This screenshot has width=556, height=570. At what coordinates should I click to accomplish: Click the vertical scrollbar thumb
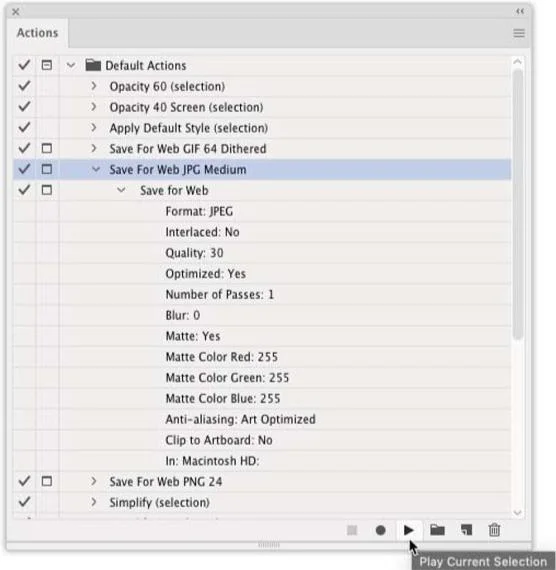(517, 205)
